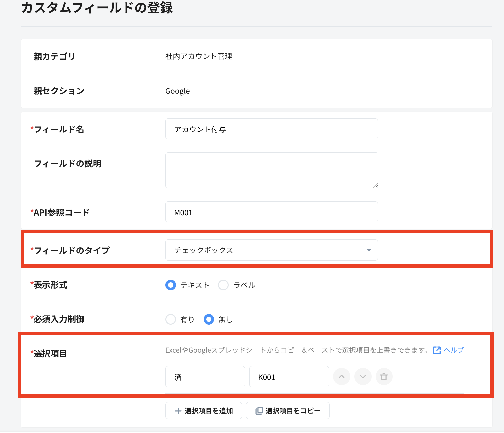Select the テキスト display format radio
This screenshot has width=504, height=433.
click(x=171, y=285)
